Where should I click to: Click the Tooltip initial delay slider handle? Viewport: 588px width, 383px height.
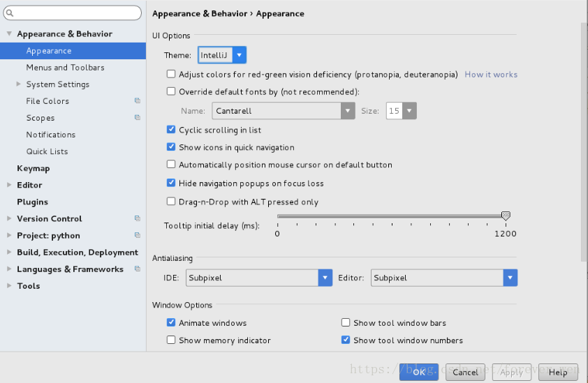[x=506, y=216]
